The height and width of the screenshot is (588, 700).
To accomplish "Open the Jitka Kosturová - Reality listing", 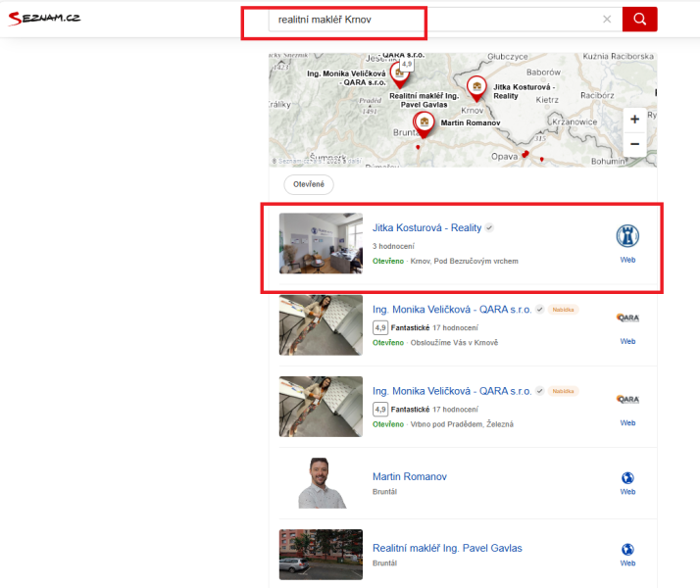I will 426,228.
